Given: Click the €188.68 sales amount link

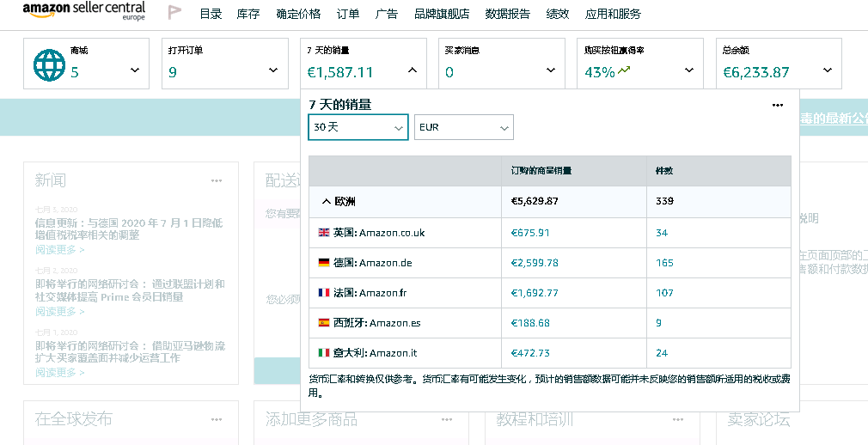Looking at the screenshot, I should pyautogui.click(x=530, y=322).
